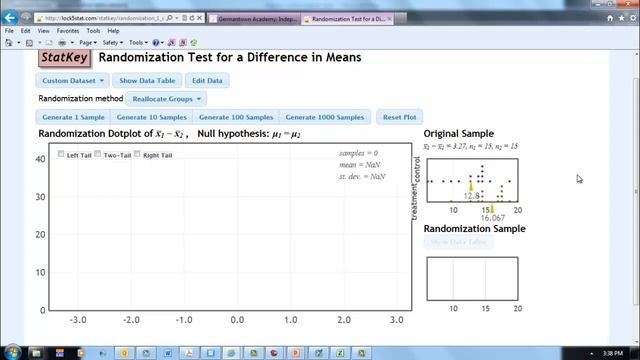Click the printer icon in command bar

pyautogui.click(x=62, y=42)
